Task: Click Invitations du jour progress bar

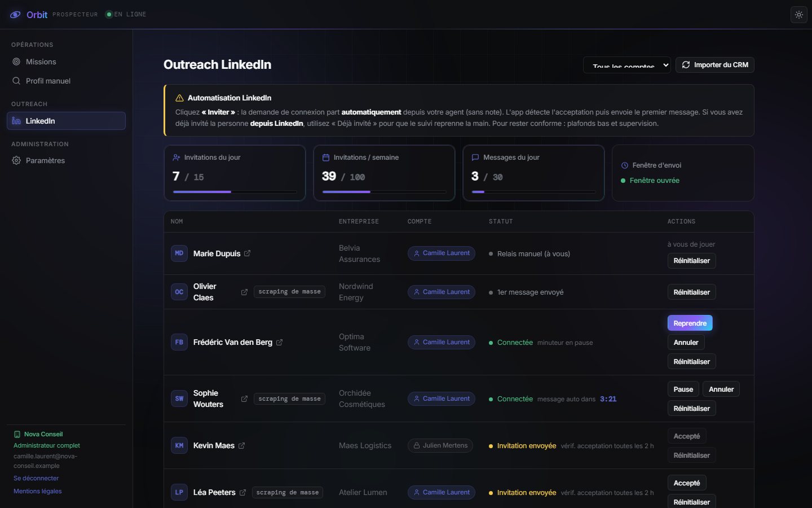Action: coord(235,192)
